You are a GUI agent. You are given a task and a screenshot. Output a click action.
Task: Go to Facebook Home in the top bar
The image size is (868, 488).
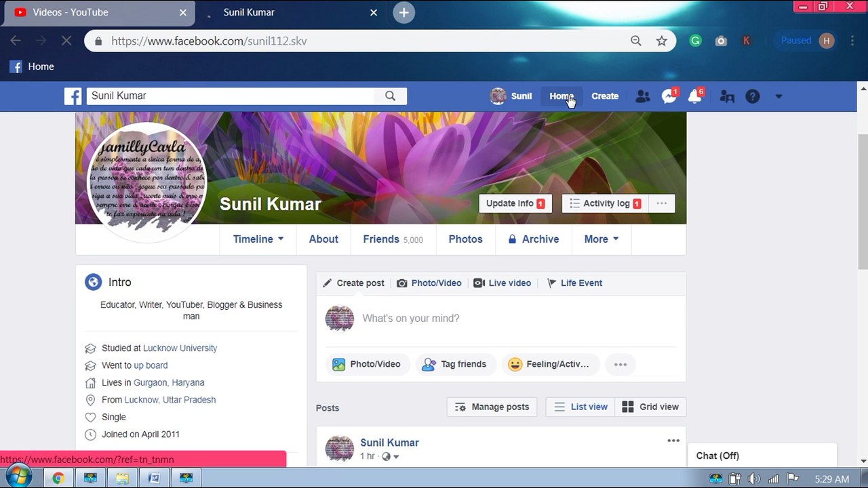pos(561,96)
